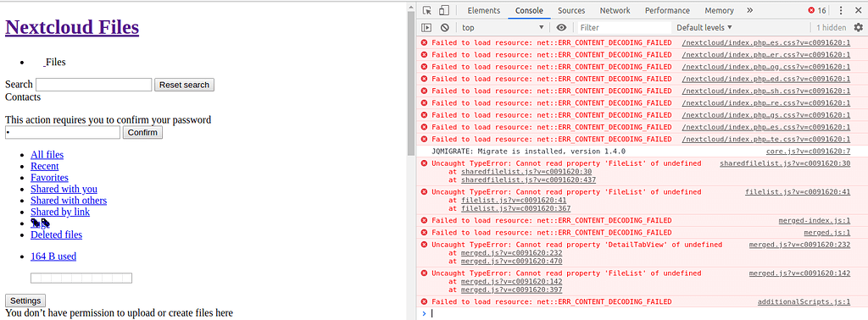
Task: Open the merged-index.js:1 source link
Action: coord(815,220)
